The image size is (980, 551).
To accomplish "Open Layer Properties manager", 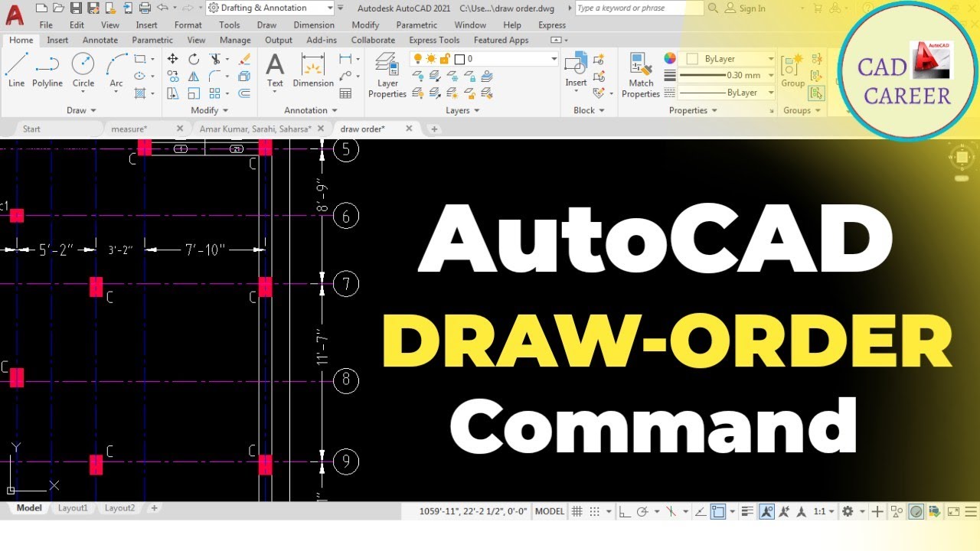I will pyautogui.click(x=387, y=75).
